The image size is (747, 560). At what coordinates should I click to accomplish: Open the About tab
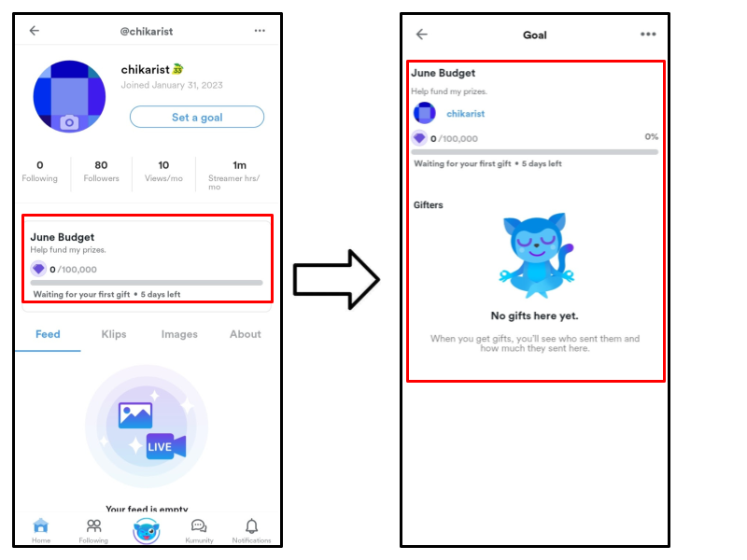point(246,334)
